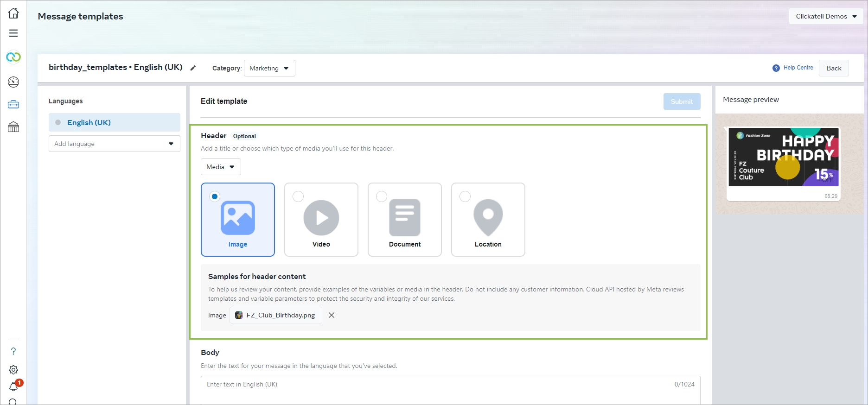The width and height of the screenshot is (868, 405).
Task: Select the Document media radio button
Action: [x=382, y=196]
